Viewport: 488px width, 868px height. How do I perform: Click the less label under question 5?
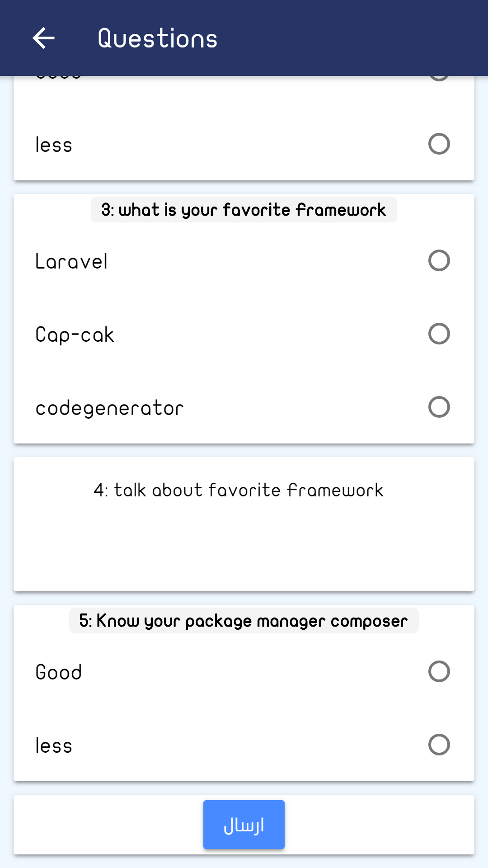(x=54, y=746)
